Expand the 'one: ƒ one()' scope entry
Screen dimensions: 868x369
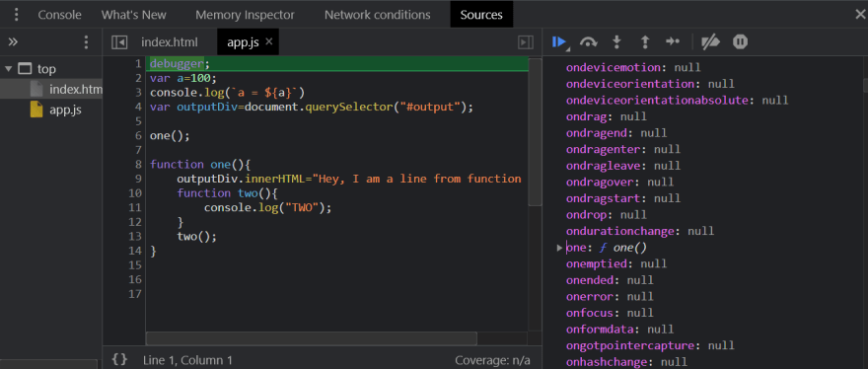point(559,247)
